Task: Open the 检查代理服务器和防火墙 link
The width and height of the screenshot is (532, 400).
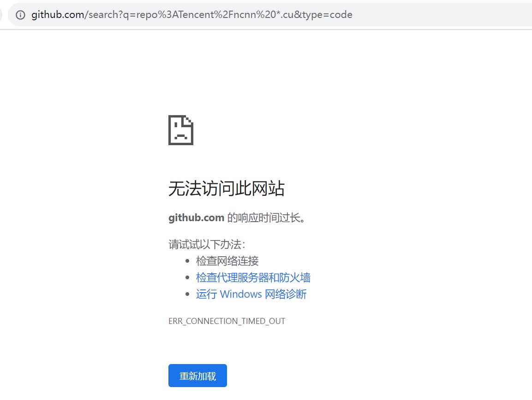Action: click(x=253, y=277)
